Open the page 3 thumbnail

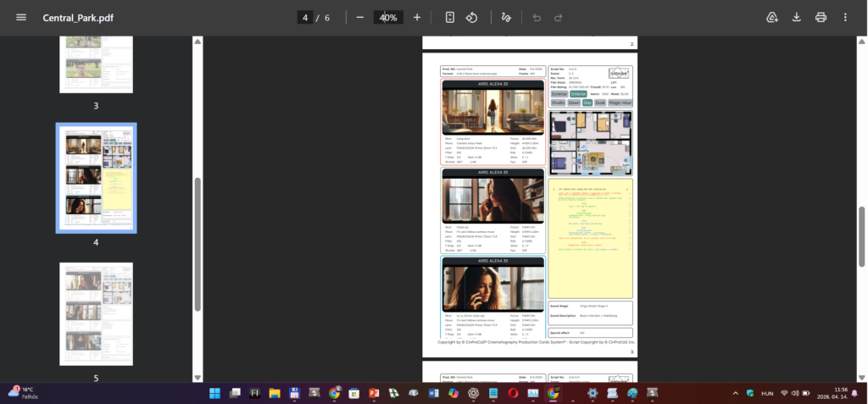[x=97, y=64]
